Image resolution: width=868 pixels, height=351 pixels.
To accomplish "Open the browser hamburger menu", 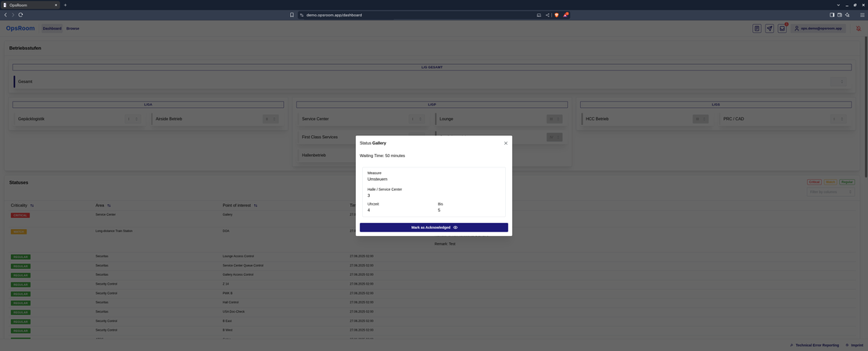I will [x=862, y=15].
